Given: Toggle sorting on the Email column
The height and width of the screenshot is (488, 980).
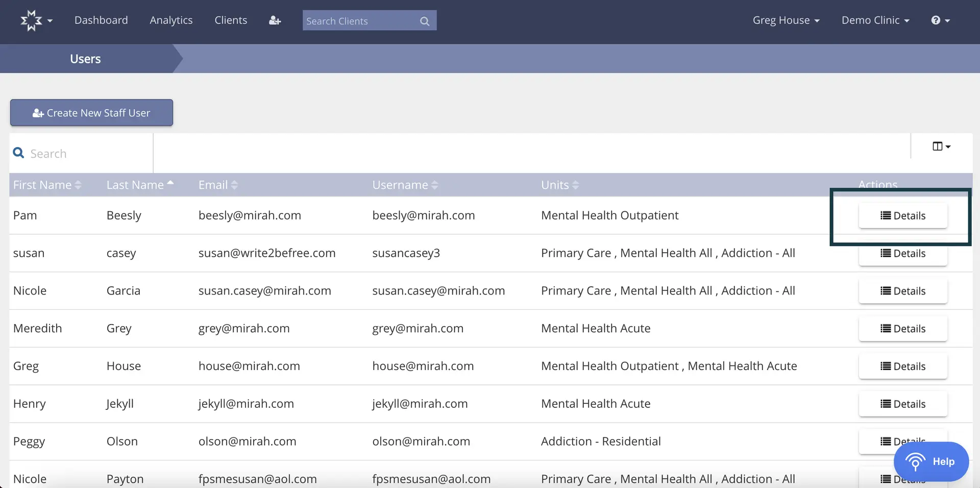Looking at the screenshot, I should pos(234,185).
